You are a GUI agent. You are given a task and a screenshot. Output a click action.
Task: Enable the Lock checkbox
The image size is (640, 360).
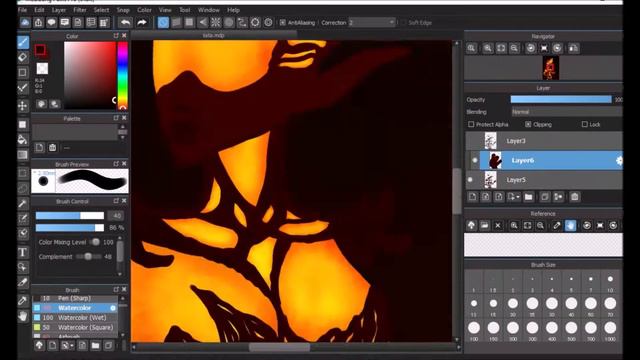coord(584,124)
